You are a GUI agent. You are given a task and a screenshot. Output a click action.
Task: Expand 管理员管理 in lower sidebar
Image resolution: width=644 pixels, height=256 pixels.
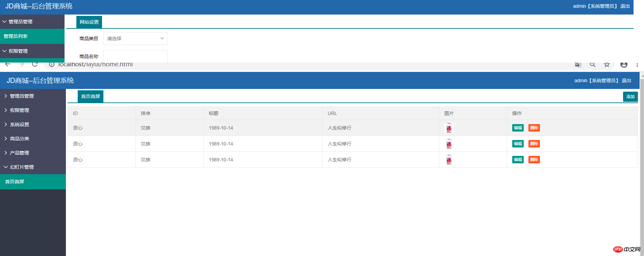point(33,96)
